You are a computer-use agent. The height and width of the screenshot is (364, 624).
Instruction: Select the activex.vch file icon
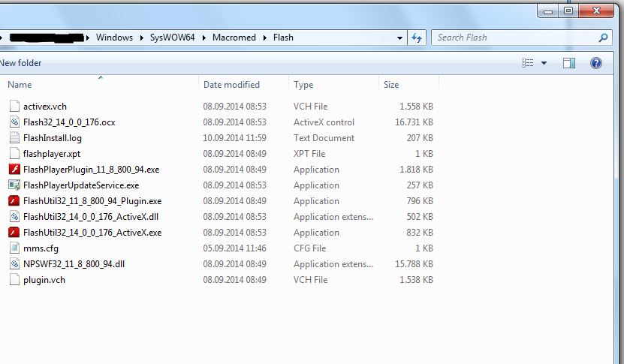pos(14,107)
